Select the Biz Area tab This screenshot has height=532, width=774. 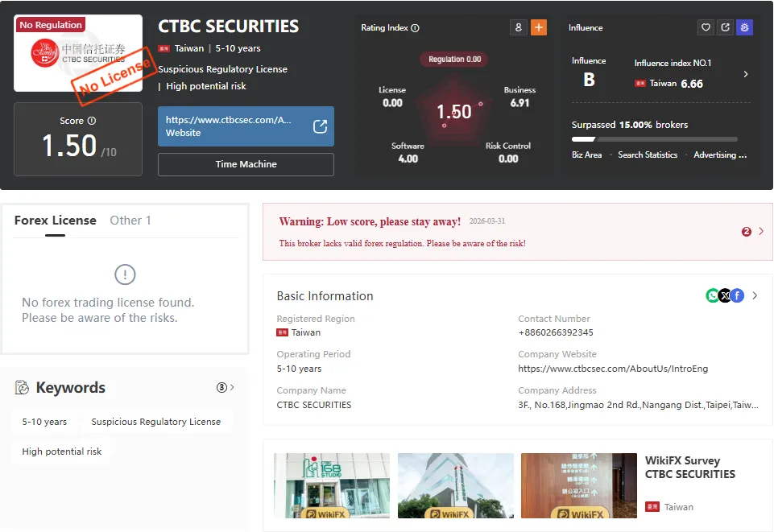tap(587, 155)
